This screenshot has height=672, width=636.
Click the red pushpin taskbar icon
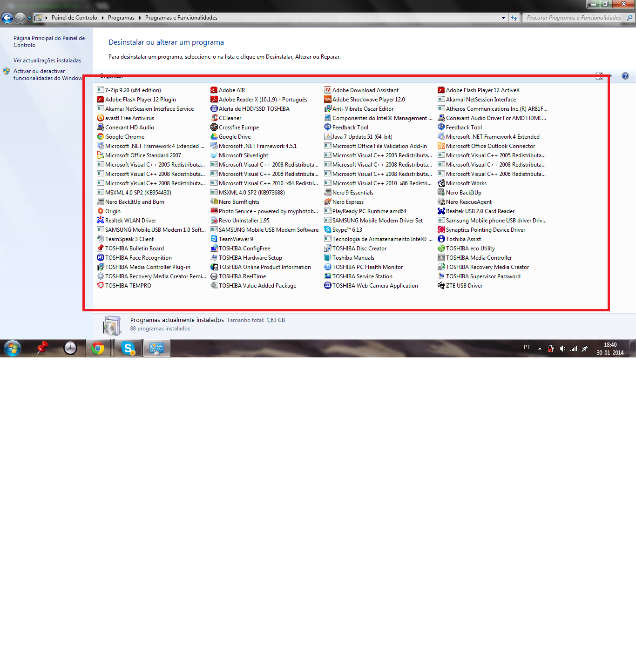[x=42, y=348]
